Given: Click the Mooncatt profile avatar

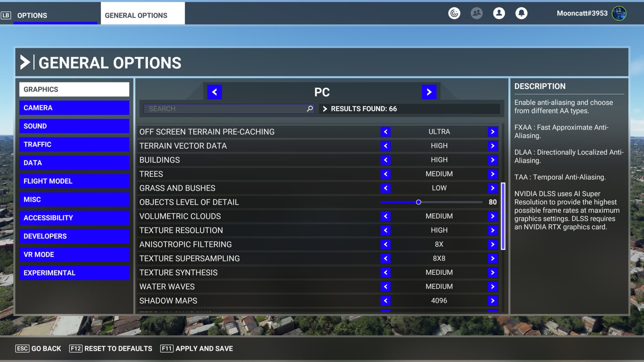Looking at the screenshot, I should click(619, 13).
